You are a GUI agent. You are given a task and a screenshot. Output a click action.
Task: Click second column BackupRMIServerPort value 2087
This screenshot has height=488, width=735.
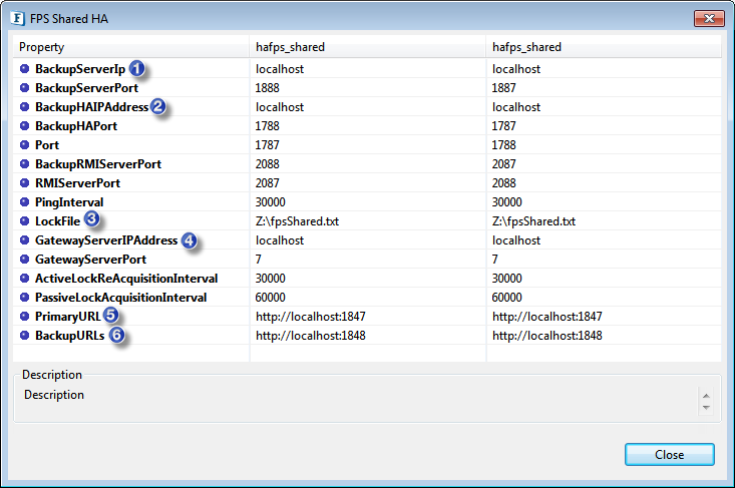(x=504, y=164)
